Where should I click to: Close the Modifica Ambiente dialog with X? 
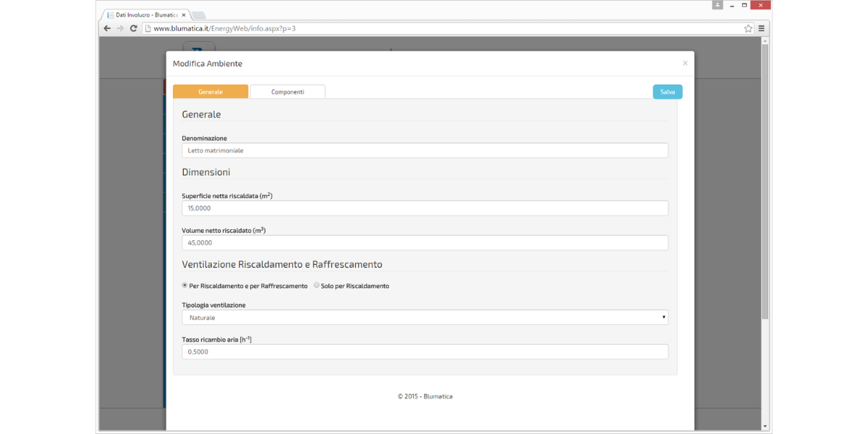[x=685, y=64]
